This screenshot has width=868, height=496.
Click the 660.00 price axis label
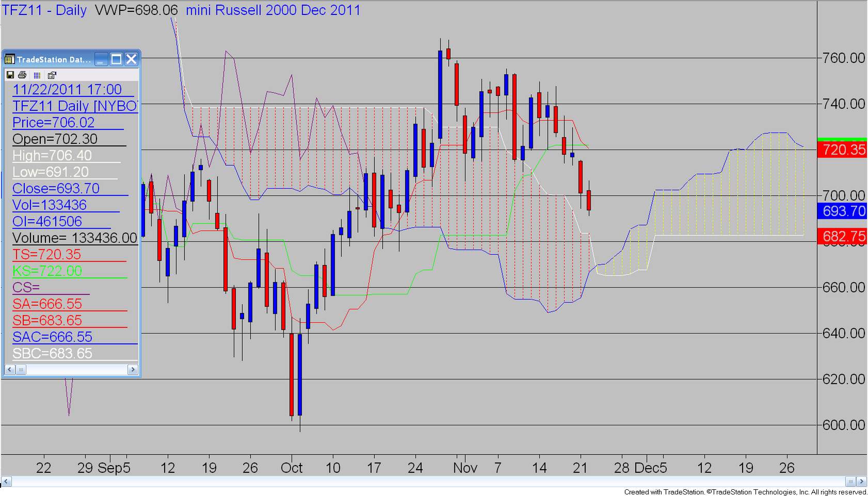coord(844,287)
